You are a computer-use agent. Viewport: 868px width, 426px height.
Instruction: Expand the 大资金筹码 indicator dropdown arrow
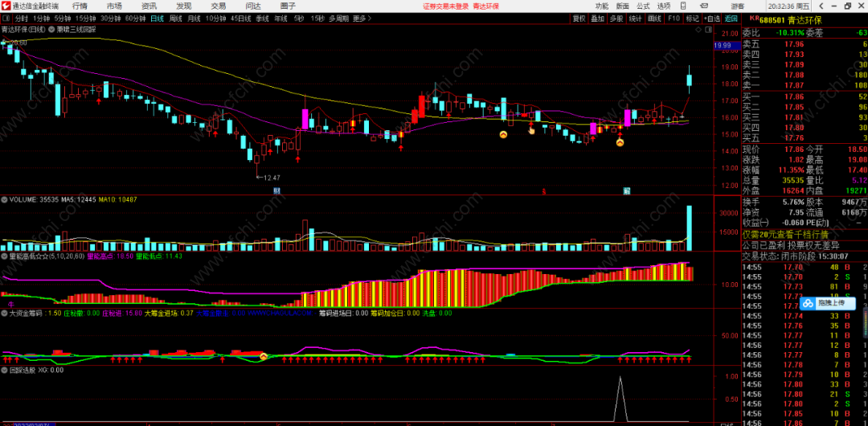[x=5, y=313]
